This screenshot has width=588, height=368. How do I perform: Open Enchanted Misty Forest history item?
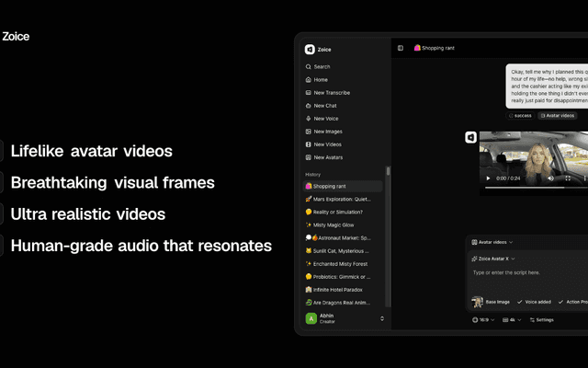tap(336, 264)
